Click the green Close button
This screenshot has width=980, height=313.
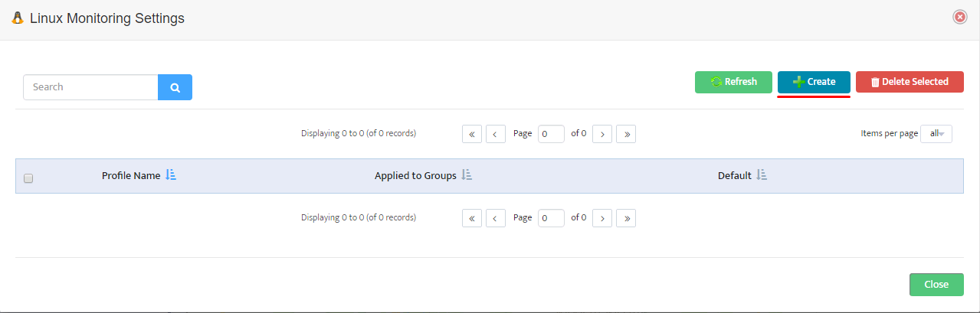pyautogui.click(x=936, y=285)
